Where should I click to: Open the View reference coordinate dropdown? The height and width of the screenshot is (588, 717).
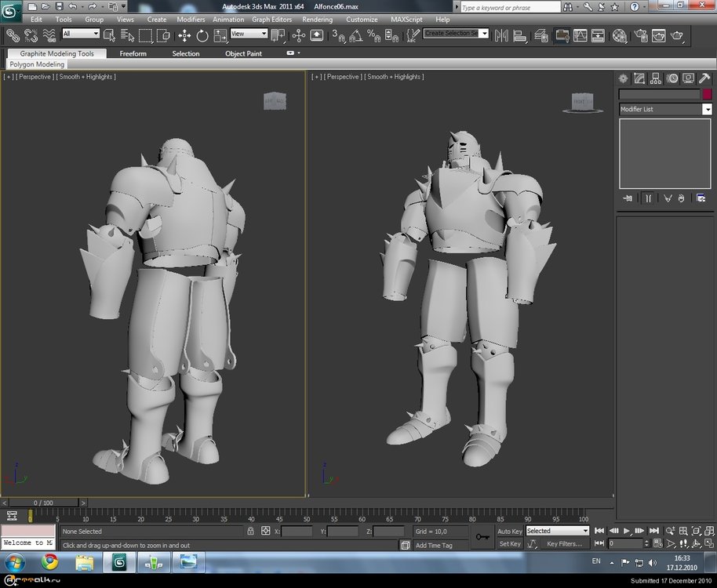(x=249, y=34)
